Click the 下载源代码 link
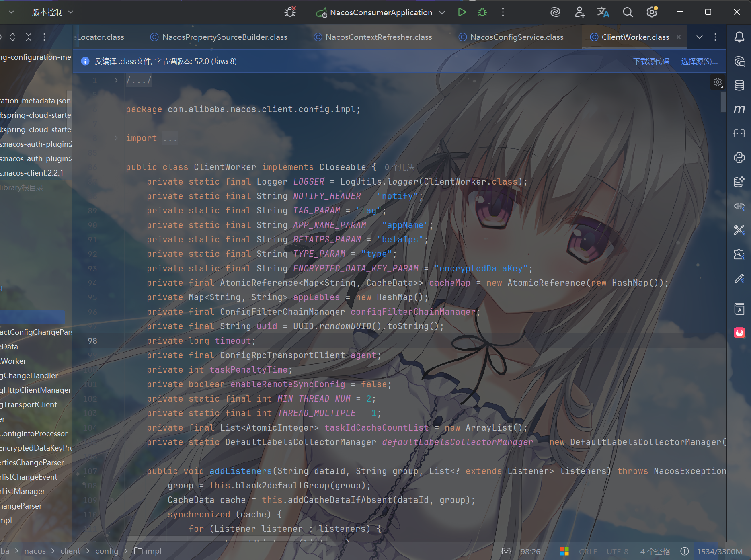 [651, 61]
